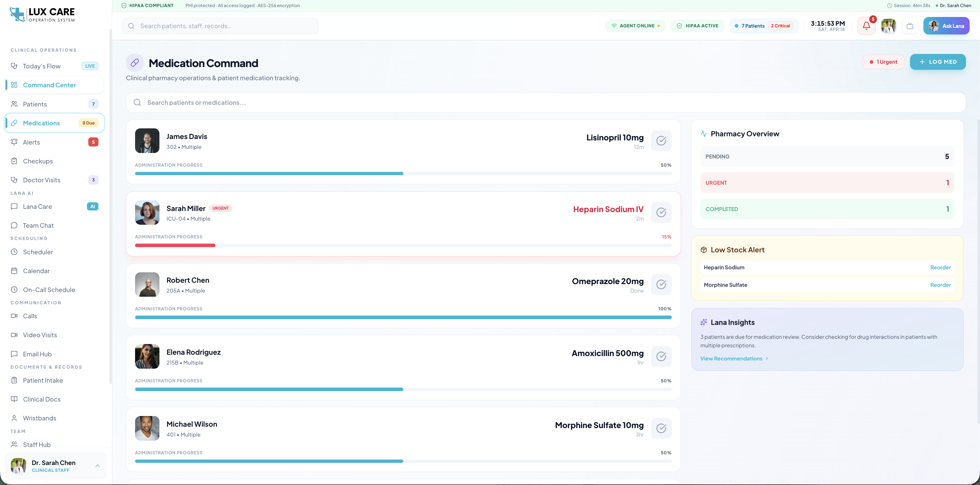Click Elena Rodriguez administration progress bar

(x=403, y=389)
